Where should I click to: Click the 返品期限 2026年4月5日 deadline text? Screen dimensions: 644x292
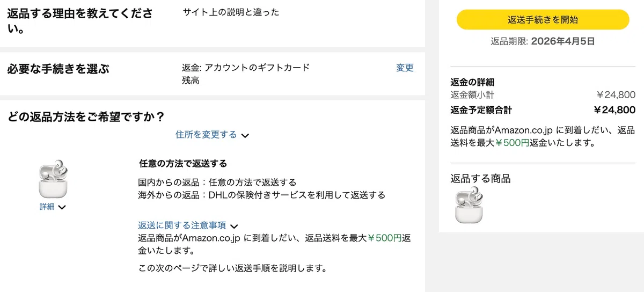543,41
